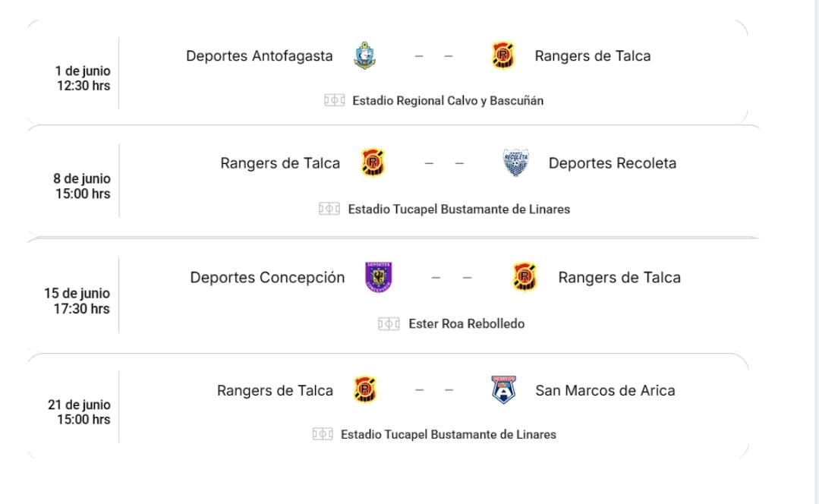Click Rangers crest in the 1 de junio match
Screen dimensions: 819x504
point(503,55)
